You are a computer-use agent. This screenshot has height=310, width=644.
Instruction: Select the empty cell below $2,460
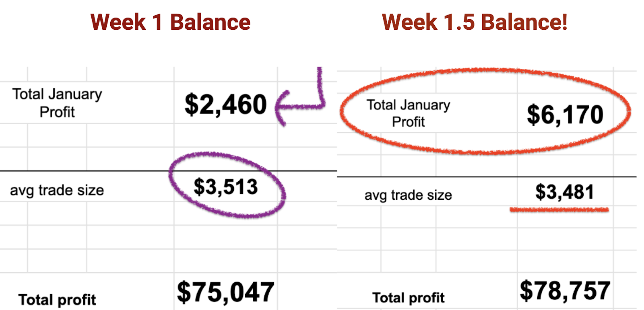tap(226, 135)
